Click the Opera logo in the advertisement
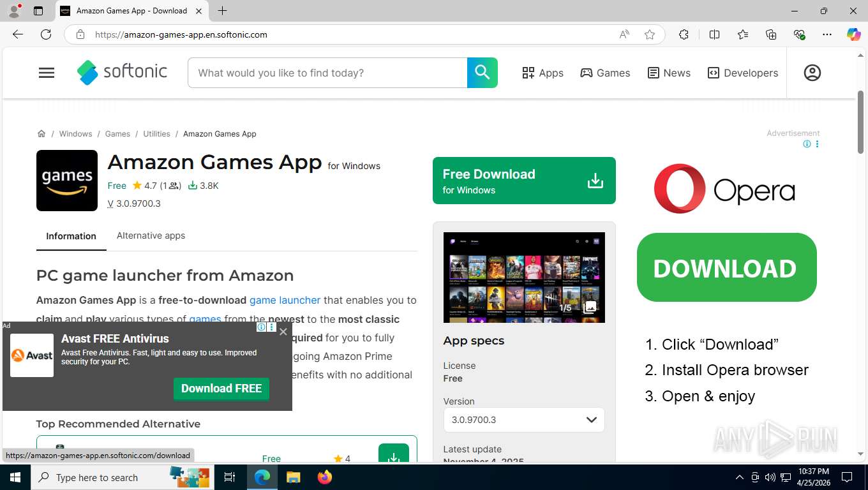Image resolution: width=868 pixels, height=490 pixels. 724,189
